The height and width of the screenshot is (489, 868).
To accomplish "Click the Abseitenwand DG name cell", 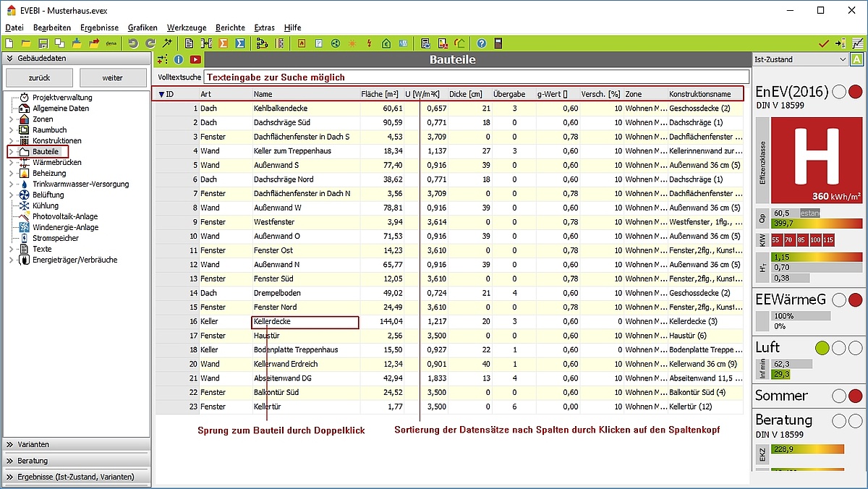I will 305,378.
